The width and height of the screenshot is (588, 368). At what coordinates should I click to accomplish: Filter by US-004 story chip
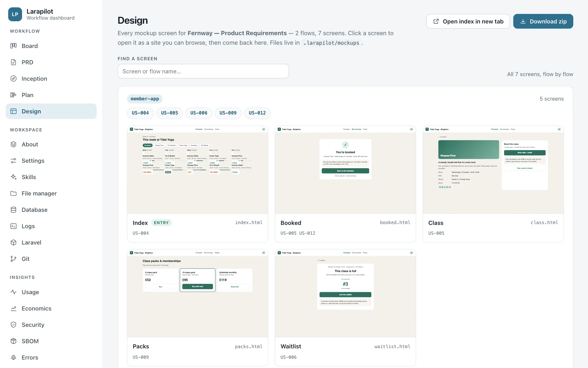[x=140, y=113]
